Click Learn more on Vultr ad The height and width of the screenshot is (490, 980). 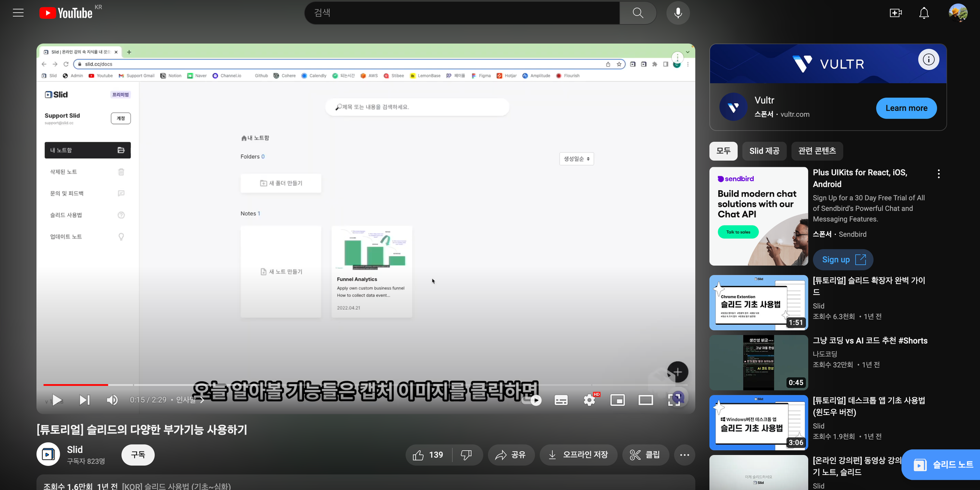tap(906, 108)
